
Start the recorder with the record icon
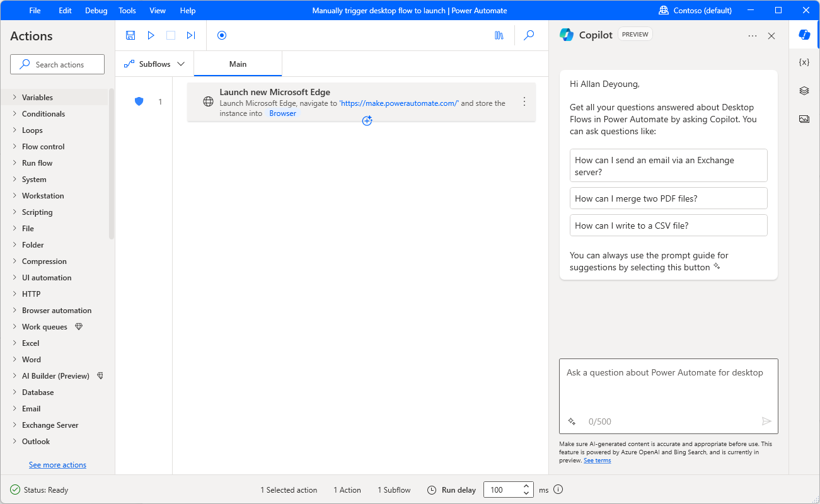click(222, 35)
